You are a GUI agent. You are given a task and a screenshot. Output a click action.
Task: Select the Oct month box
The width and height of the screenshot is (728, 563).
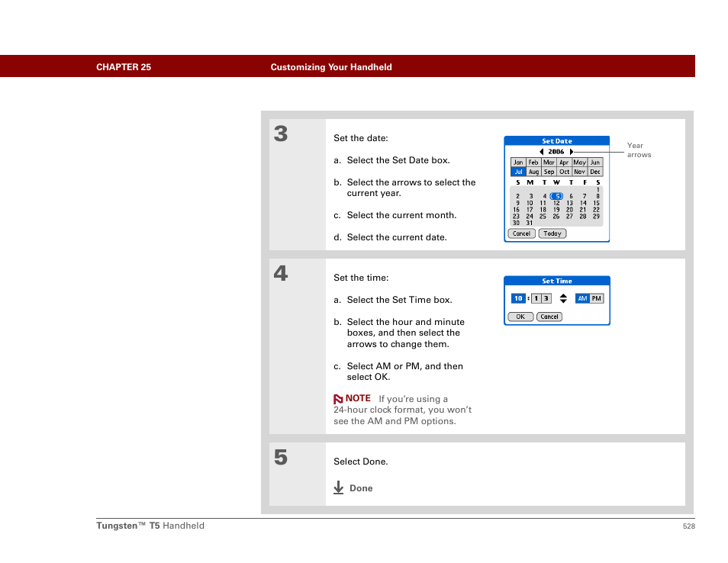564,172
